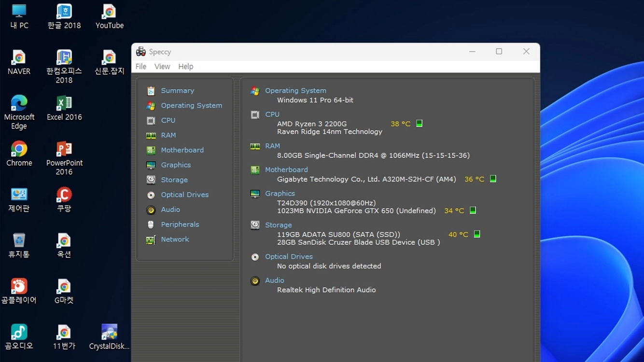The width and height of the screenshot is (644, 362).
Task: Click the Windows flag icon beside Operating System heading
Action: (x=255, y=91)
